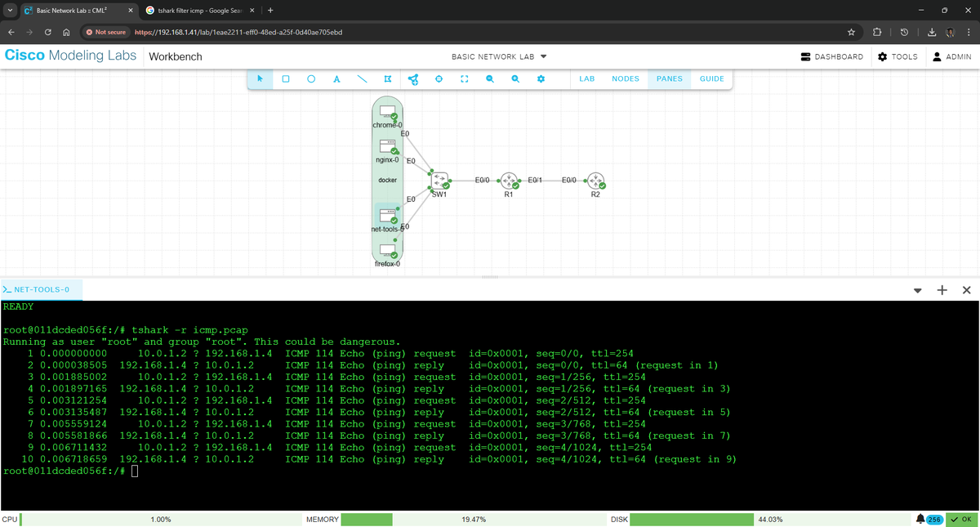Choose the rectangle annotation tool
The height and width of the screenshot is (527, 980).
point(286,79)
